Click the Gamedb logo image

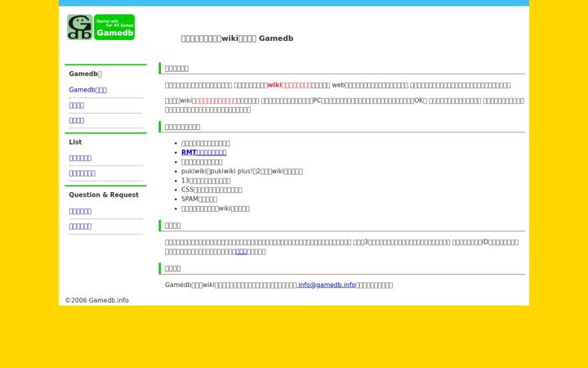coord(101,27)
